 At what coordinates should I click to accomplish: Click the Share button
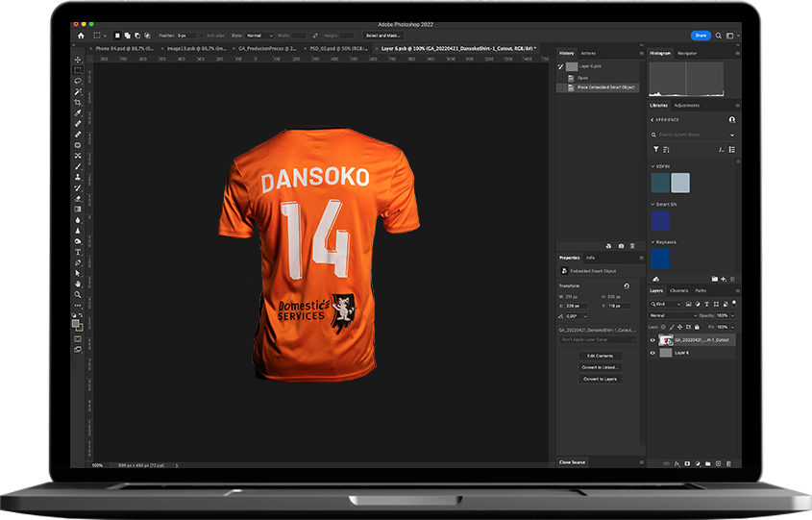pyautogui.click(x=701, y=36)
